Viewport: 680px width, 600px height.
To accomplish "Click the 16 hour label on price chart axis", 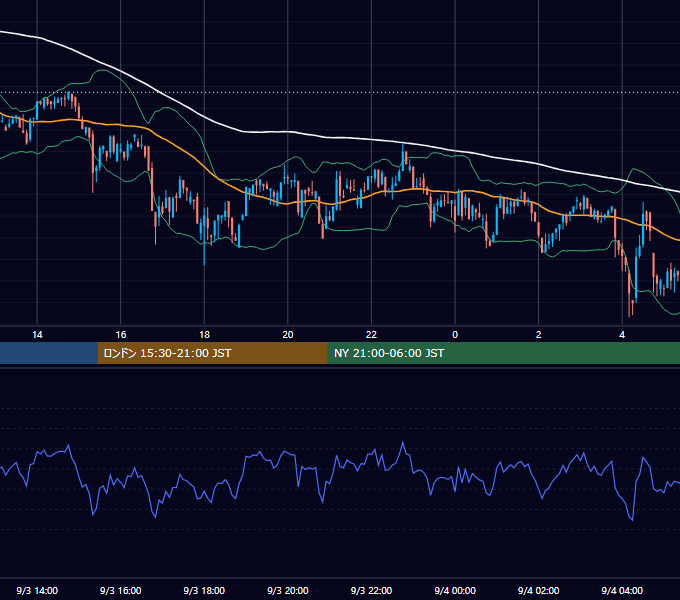I will (121, 335).
